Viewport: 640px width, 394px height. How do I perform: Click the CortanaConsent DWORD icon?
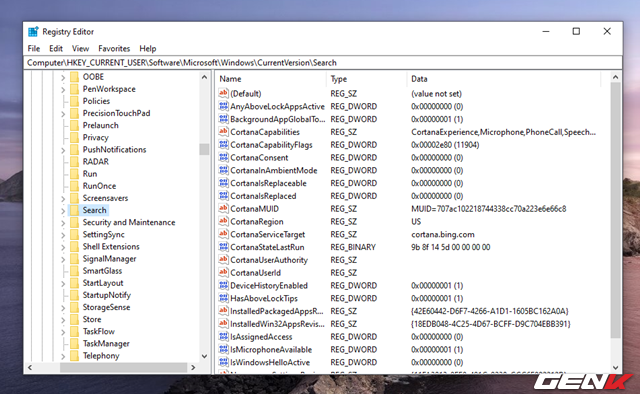click(x=223, y=157)
